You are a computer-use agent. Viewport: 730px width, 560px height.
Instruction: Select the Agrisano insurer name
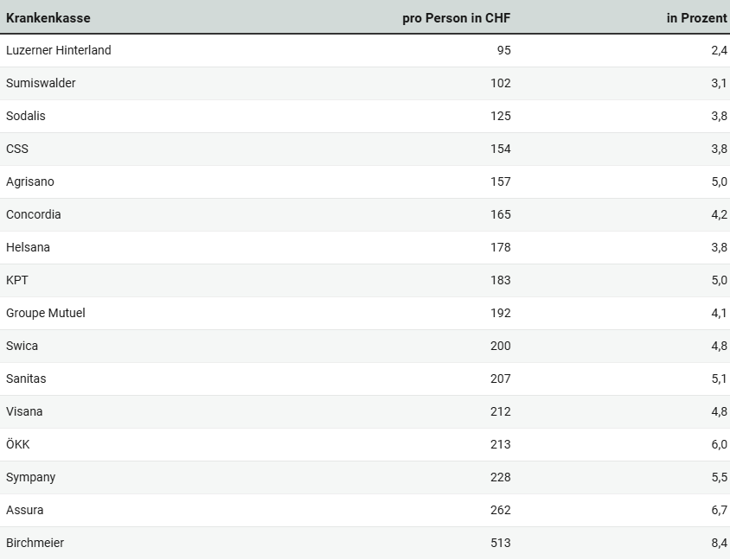(x=30, y=181)
